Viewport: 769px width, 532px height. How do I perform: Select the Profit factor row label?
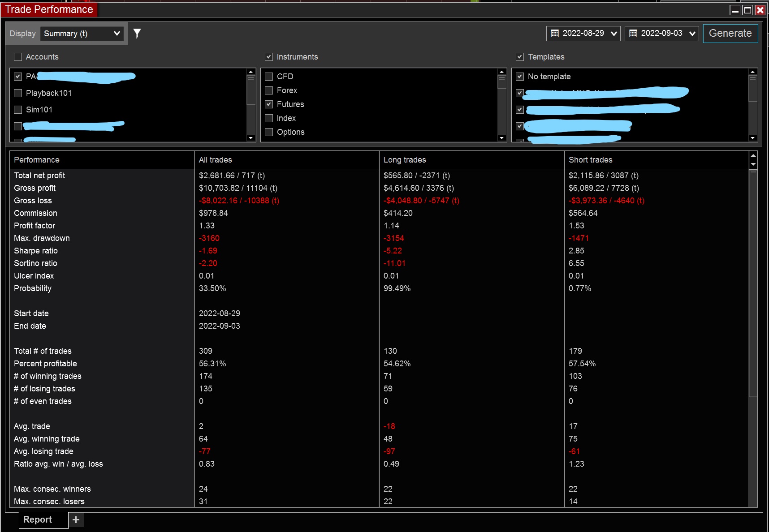tap(35, 226)
